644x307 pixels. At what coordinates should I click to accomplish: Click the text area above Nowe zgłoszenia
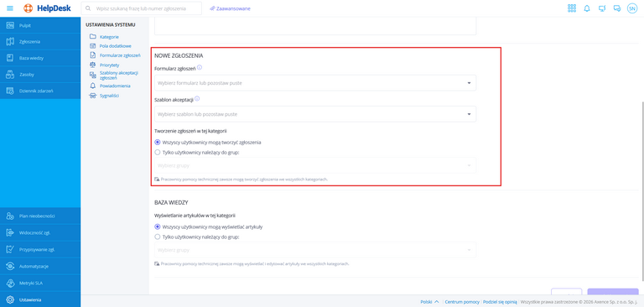point(315,26)
